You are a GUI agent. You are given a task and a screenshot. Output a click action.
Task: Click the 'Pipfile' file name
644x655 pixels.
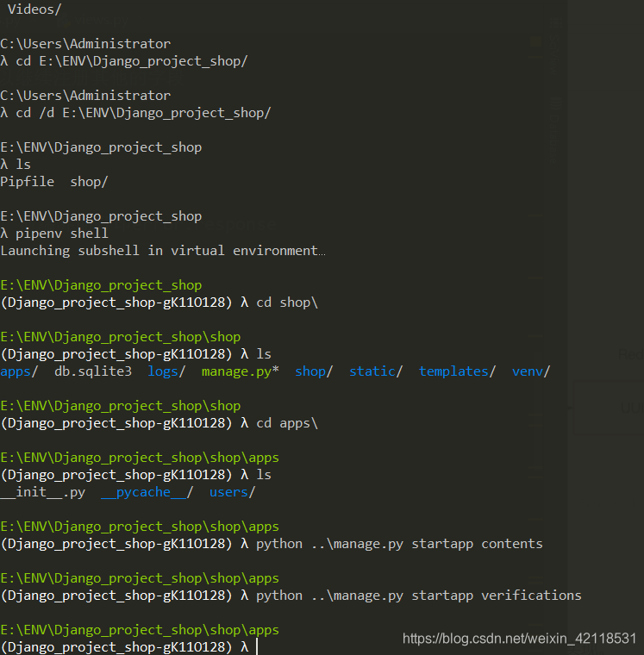point(28,182)
